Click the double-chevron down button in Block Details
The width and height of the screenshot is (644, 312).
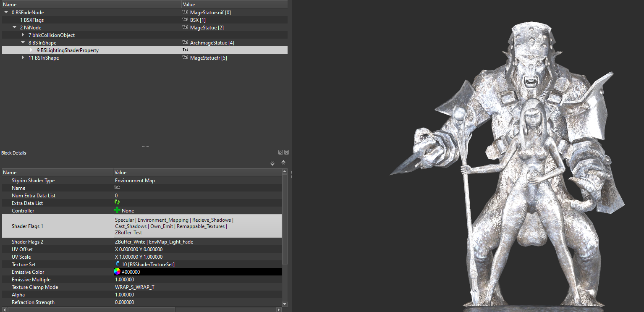coord(272,163)
